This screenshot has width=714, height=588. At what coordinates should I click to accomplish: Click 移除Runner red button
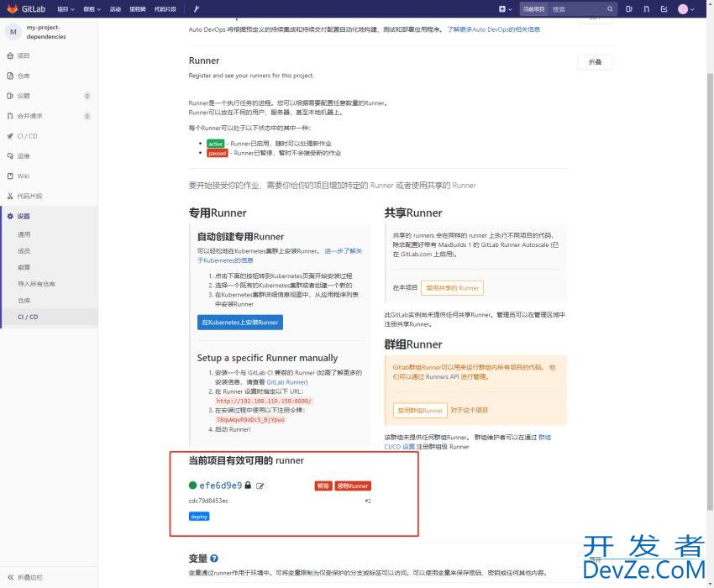tap(353, 486)
